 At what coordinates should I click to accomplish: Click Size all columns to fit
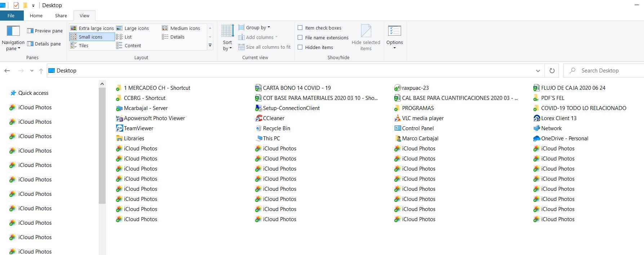tap(264, 47)
